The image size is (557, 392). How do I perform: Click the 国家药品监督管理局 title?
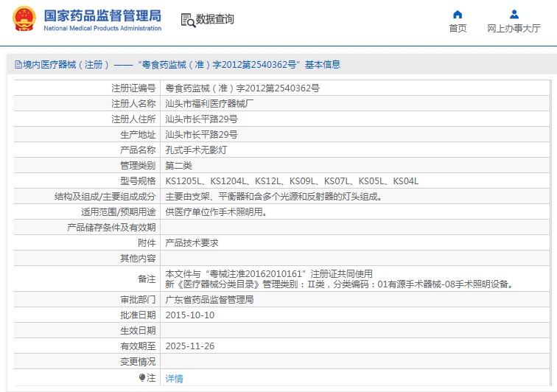point(102,15)
